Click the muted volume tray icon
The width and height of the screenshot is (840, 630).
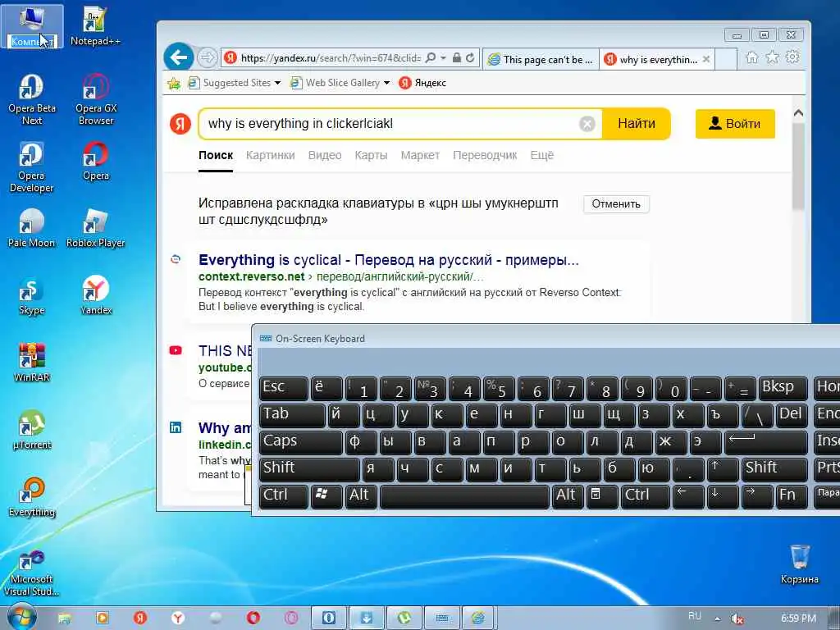coord(737,619)
